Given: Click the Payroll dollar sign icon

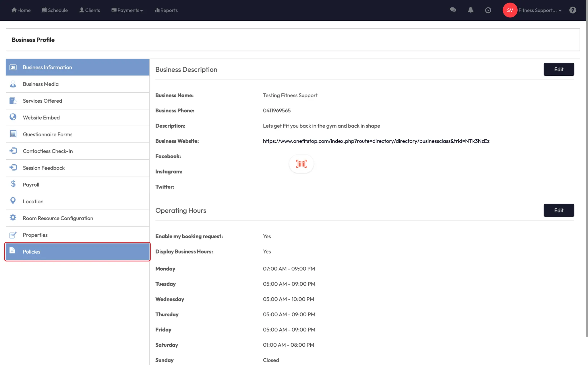Looking at the screenshot, I should pyautogui.click(x=13, y=184).
